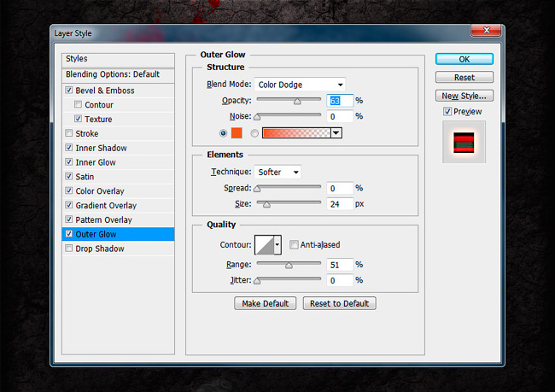This screenshot has width=555, height=392.
Task: Open the Inner Shadow settings row
Action: (118, 148)
